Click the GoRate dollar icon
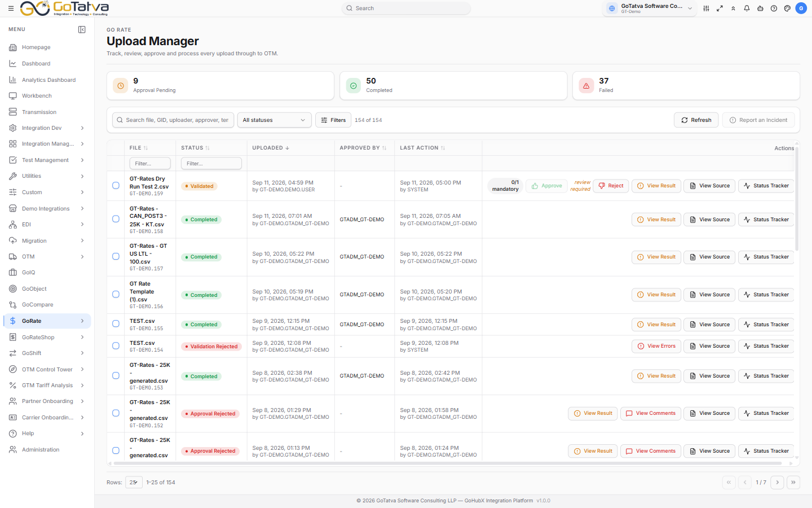 click(12, 321)
